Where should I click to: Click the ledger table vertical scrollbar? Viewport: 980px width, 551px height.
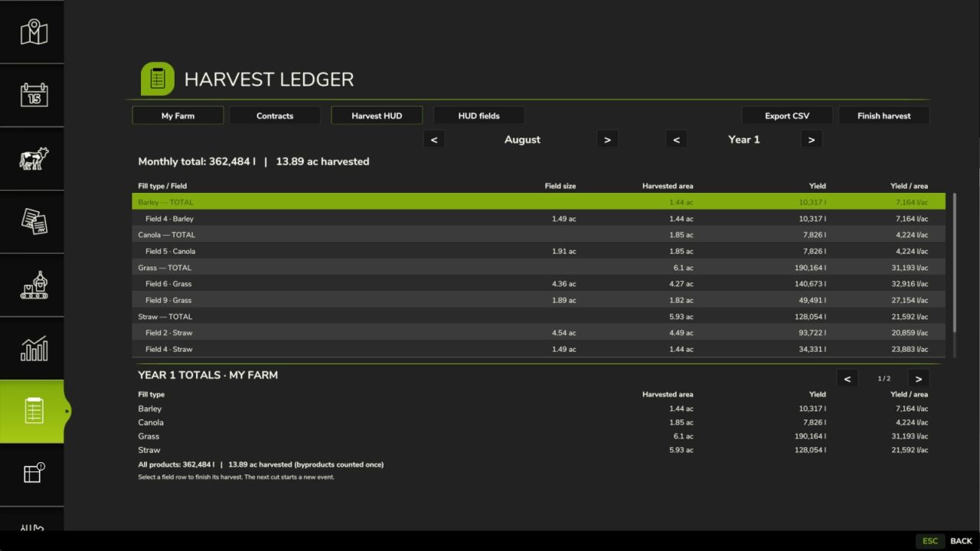pos(955,263)
